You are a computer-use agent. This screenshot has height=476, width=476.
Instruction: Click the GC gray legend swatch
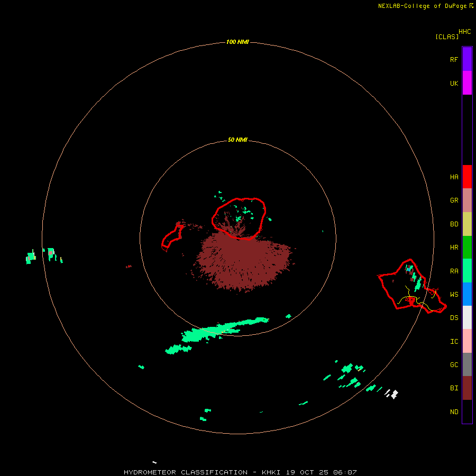tap(467, 364)
